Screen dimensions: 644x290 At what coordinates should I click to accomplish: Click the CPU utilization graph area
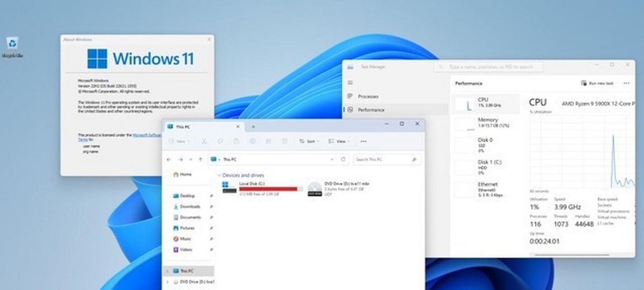click(x=582, y=152)
